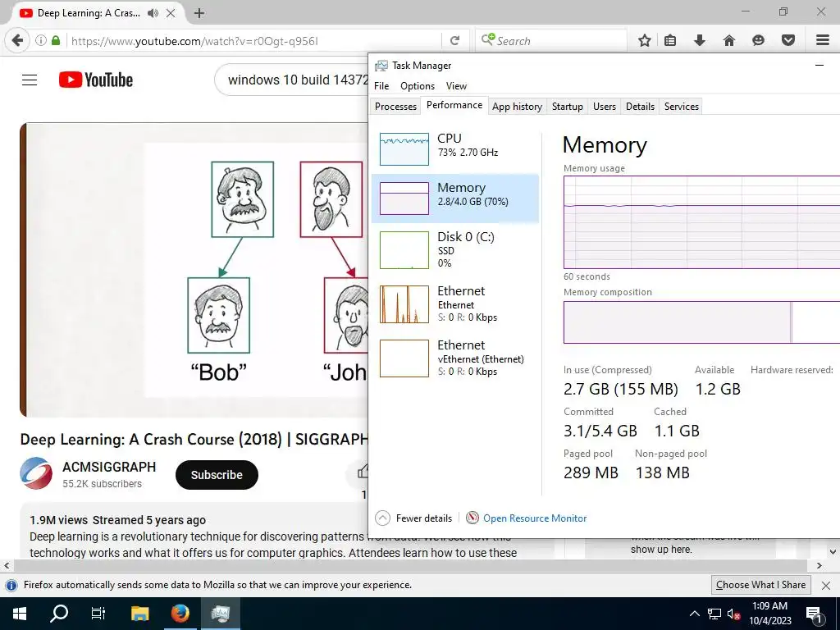Click the '3.1/5.4 GB' committed value
Viewport: 840px width, 630px height.
[x=600, y=431]
